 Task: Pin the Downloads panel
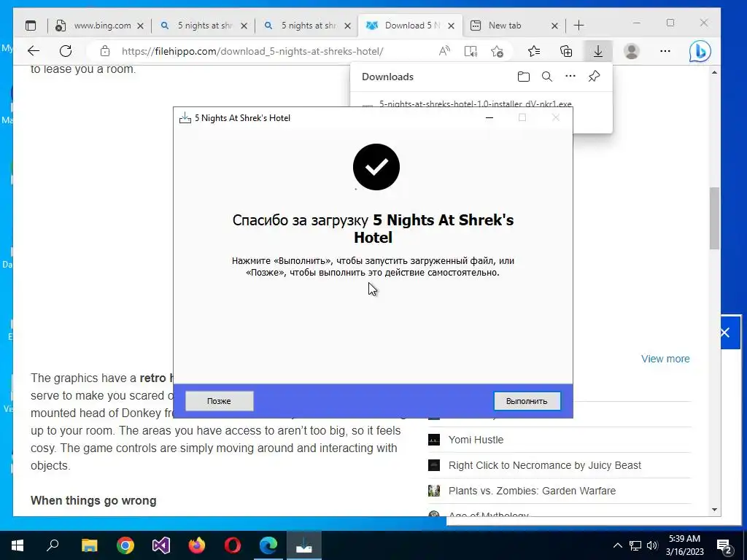click(594, 77)
